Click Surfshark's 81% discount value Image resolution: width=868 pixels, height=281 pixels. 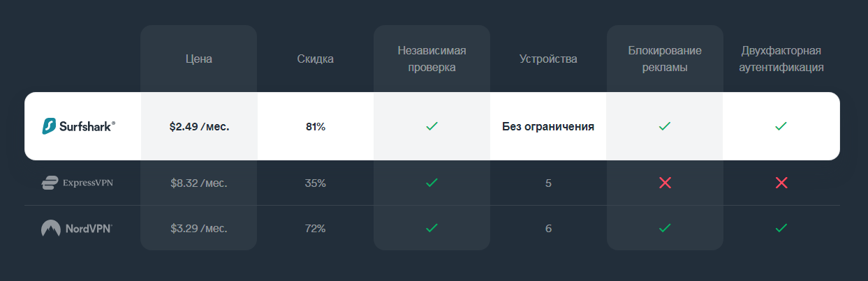pos(316,127)
